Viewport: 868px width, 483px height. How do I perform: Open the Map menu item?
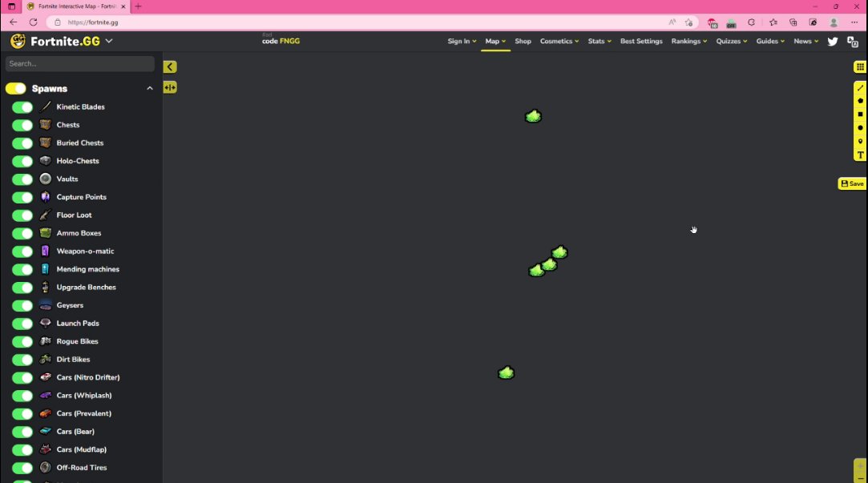[x=495, y=42]
